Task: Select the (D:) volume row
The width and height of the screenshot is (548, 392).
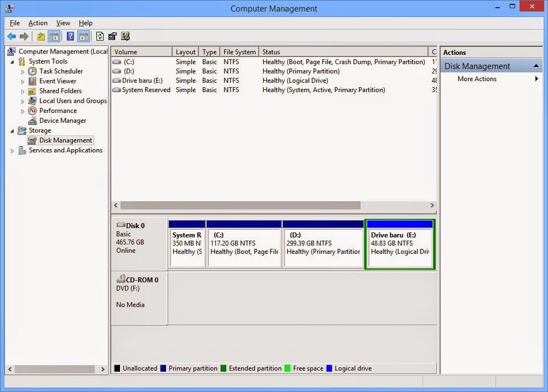Action: click(x=274, y=71)
